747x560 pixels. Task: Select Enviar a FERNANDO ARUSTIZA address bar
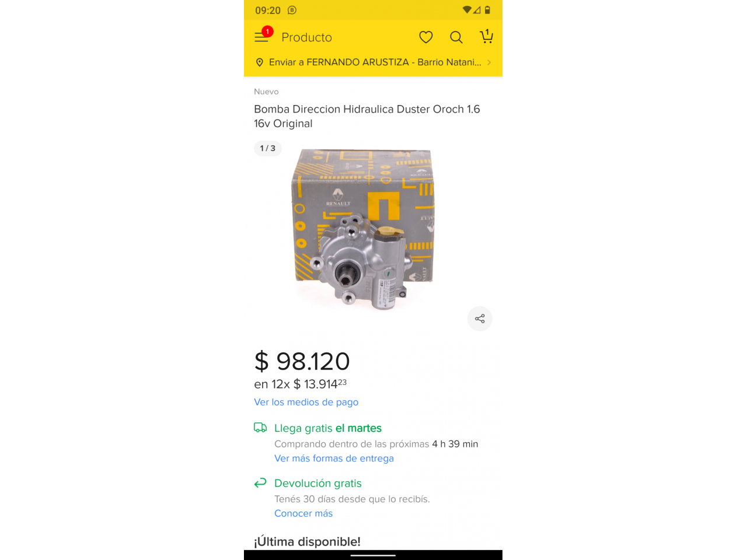click(373, 62)
